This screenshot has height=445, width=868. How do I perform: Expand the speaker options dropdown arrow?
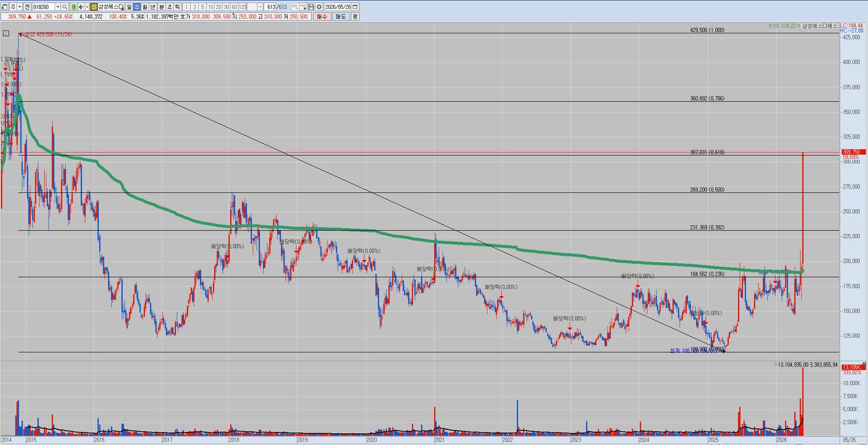(87, 7)
